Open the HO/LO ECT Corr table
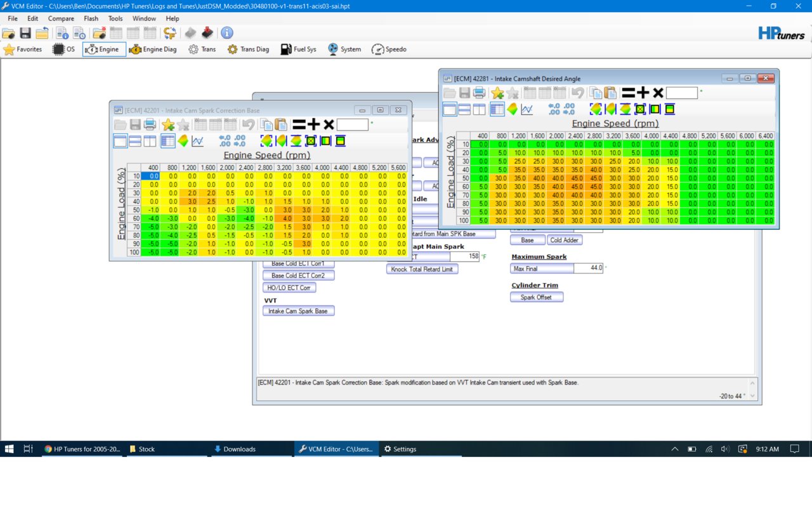The height and width of the screenshot is (528, 812). point(289,287)
